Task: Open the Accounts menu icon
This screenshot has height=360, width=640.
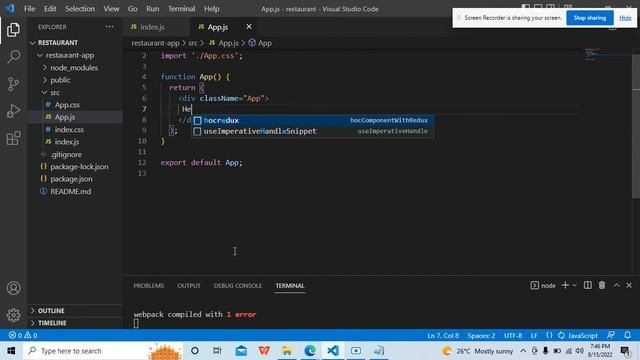Action: tap(13, 288)
